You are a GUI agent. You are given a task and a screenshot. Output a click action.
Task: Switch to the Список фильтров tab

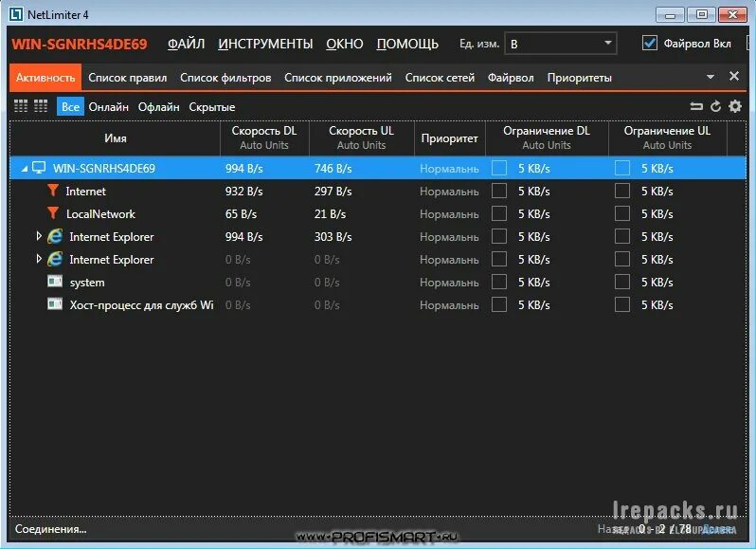[225, 78]
